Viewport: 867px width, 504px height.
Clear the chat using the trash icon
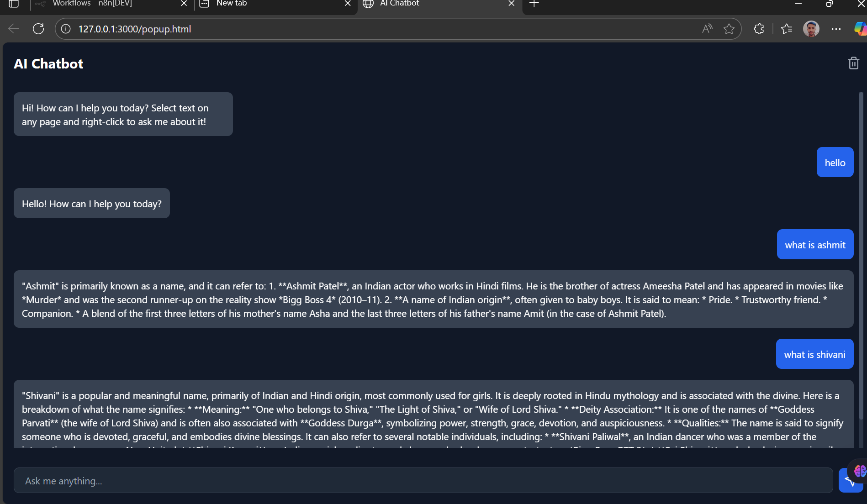tap(853, 63)
